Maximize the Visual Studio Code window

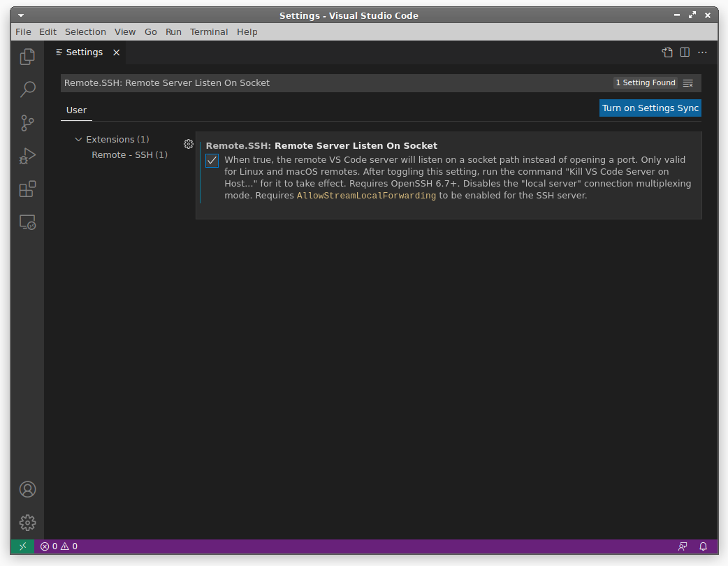(692, 15)
